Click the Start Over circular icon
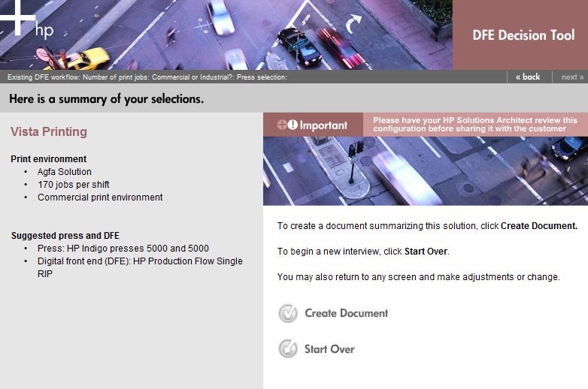 [288, 349]
